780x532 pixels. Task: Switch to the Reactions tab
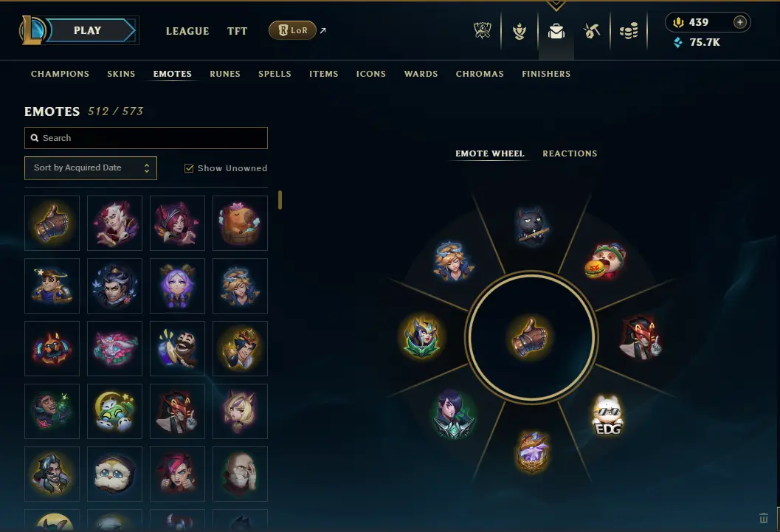pyautogui.click(x=570, y=153)
